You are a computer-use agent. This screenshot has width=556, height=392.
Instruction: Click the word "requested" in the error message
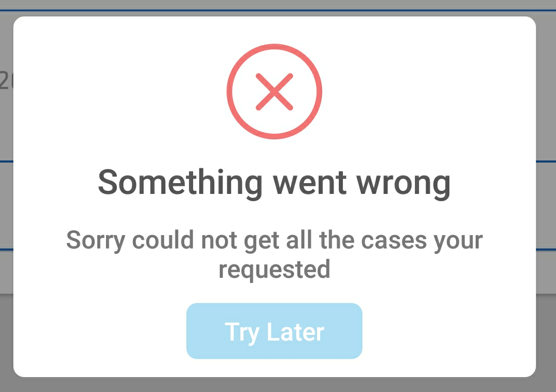point(274,270)
